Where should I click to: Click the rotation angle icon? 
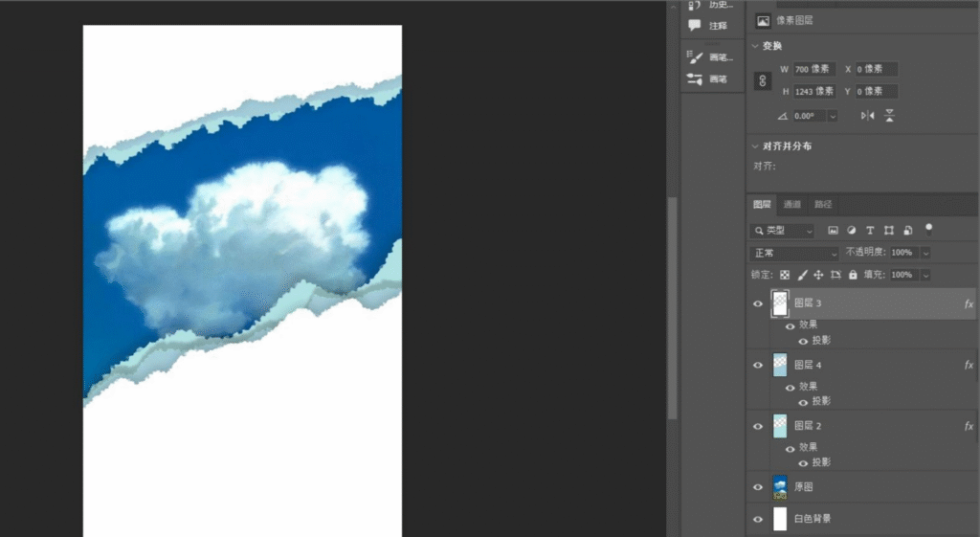[783, 116]
